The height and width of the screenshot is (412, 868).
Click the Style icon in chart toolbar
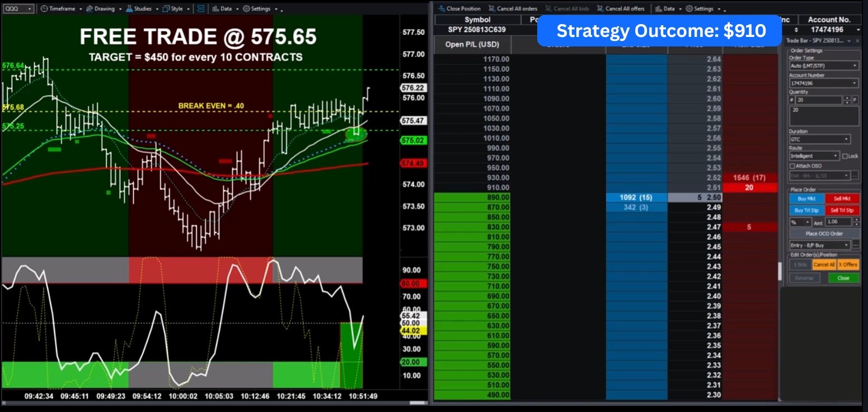pos(166,9)
